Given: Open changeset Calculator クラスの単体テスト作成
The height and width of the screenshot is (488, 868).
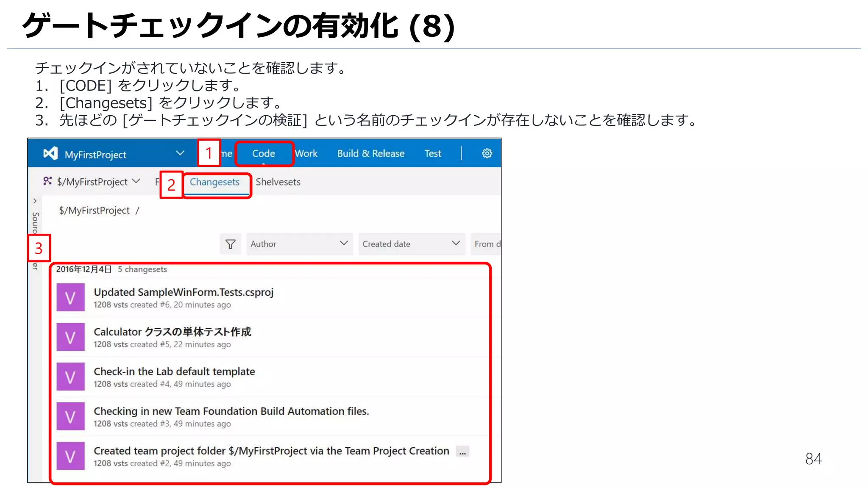Looking at the screenshot, I should [x=172, y=332].
